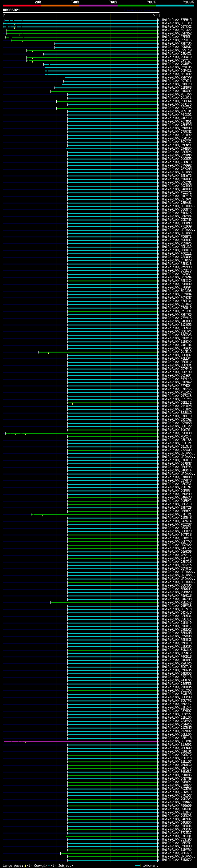Viewport: 197px width, 868px height.
Task: Open hit UniRef100_B7FH45
Action: (x=176, y=20)
